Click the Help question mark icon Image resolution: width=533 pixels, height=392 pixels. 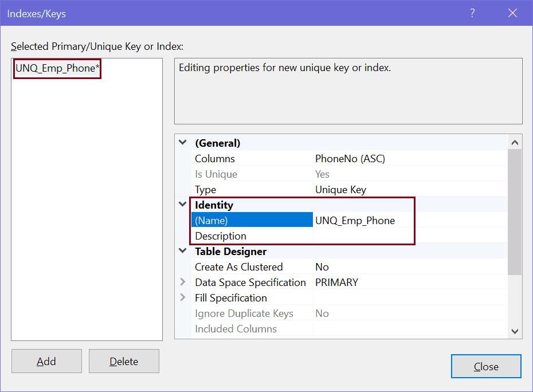[471, 13]
